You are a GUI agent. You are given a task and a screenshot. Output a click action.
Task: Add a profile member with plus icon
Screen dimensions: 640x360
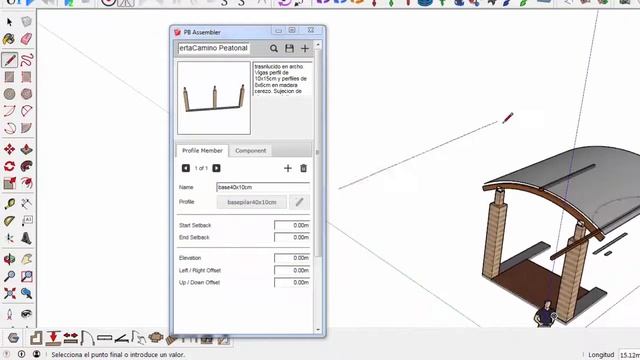pyautogui.click(x=288, y=168)
